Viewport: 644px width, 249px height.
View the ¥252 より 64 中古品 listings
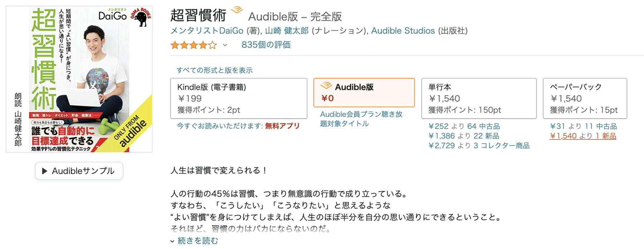click(463, 126)
